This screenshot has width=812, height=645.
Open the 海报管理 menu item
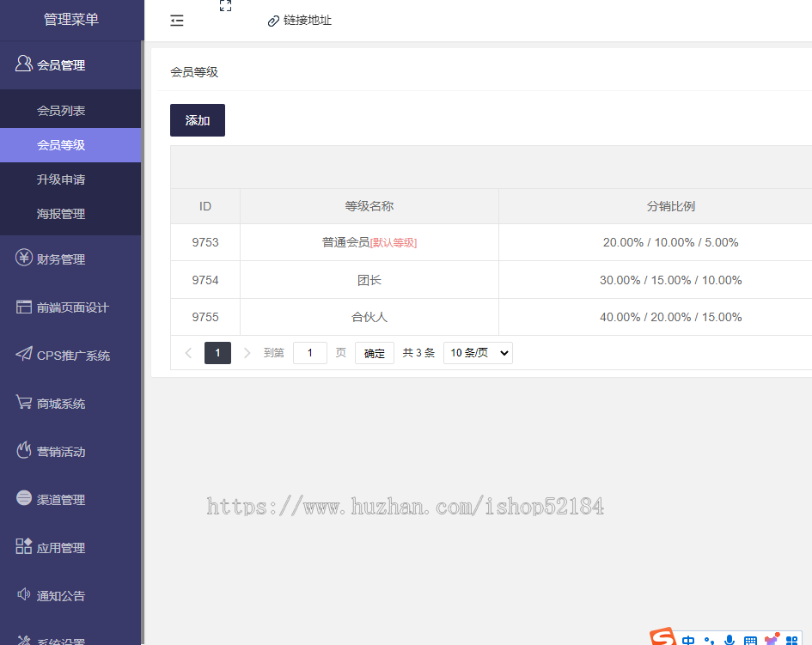tap(70, 214)
